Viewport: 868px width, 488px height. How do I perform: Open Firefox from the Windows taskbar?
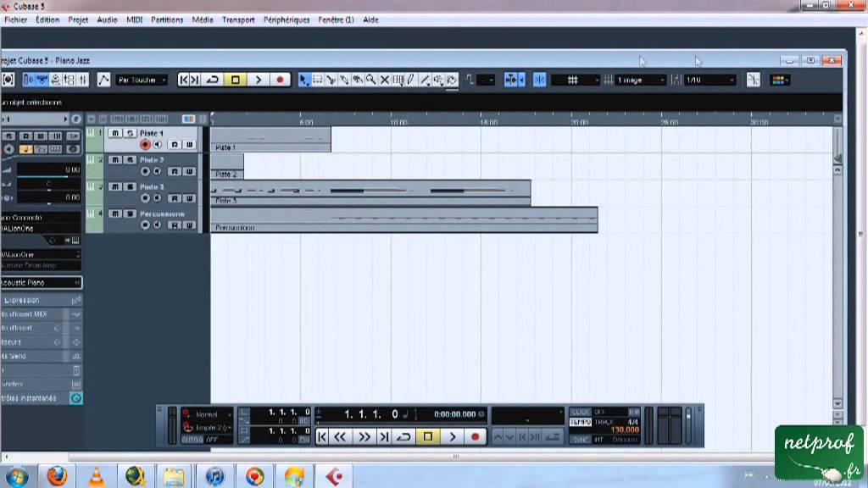(57, 476)
